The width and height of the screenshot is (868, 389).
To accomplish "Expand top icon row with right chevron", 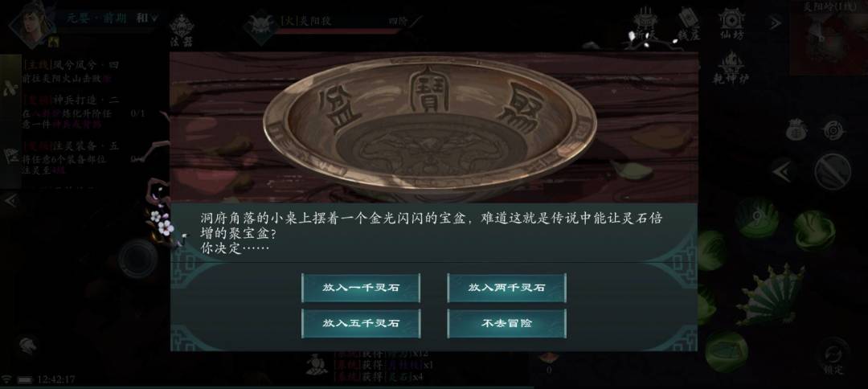I will (x=776, y=23).
